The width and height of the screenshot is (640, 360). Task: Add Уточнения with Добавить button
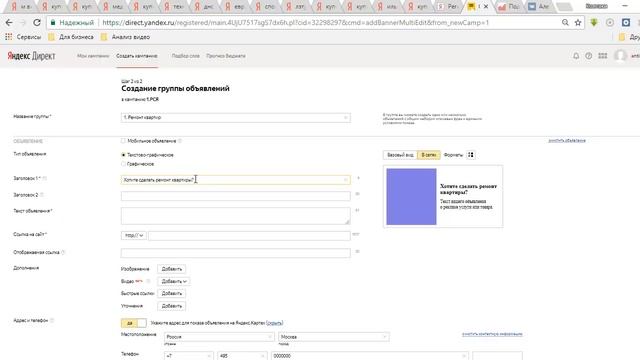click(x=171, y=306)
